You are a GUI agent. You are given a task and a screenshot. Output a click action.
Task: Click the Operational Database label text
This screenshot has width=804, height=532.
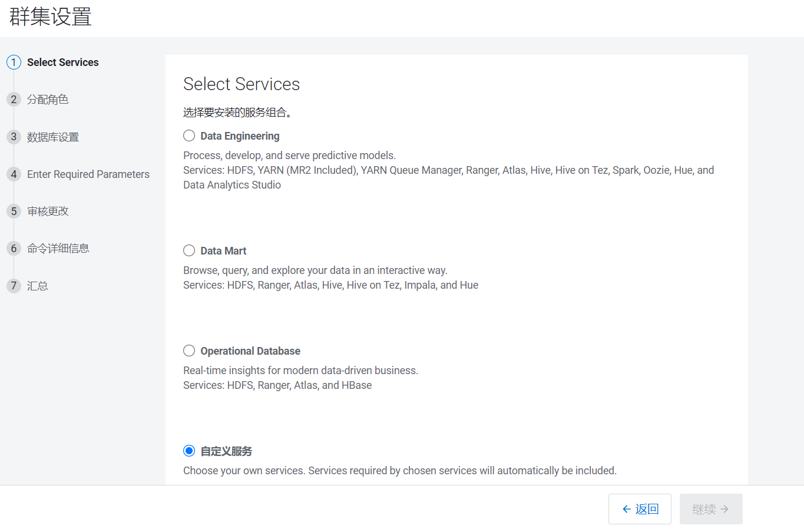point(250,351)
